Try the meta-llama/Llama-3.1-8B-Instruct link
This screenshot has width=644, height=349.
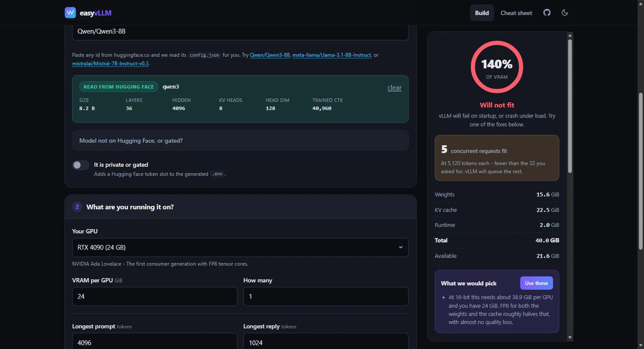(332, 55)
